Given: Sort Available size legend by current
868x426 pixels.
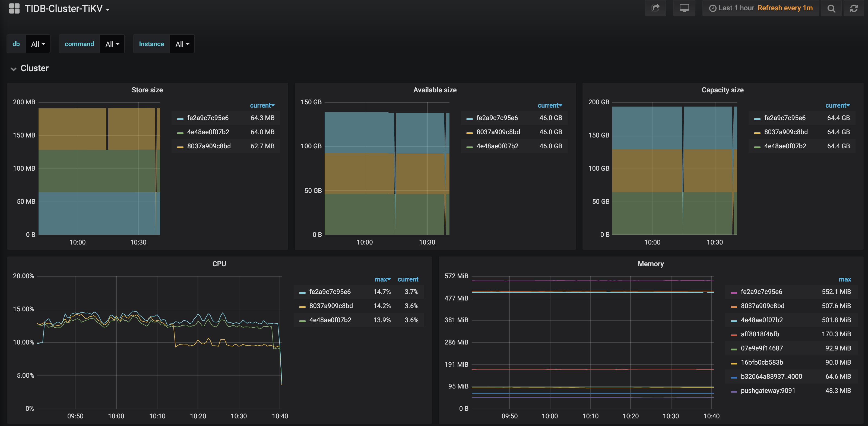Looking at the screenshot, I should click(x=550, y=105).
